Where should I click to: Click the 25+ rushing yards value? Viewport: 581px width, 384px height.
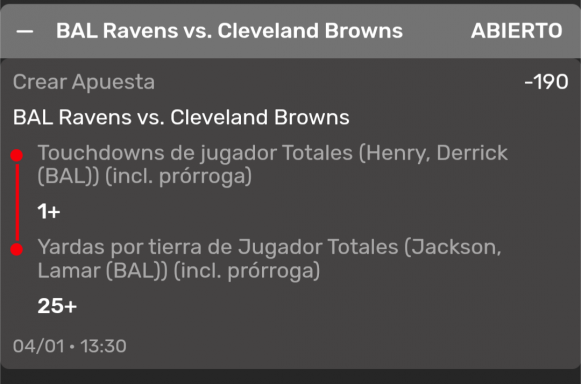pyautogui.click(x=57, y=306)
